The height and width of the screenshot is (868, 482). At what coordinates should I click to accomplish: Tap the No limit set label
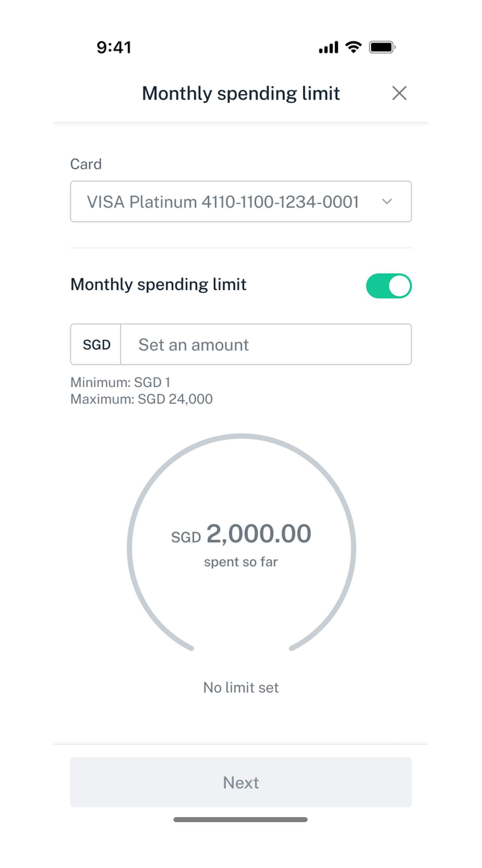tap(241, 688)
